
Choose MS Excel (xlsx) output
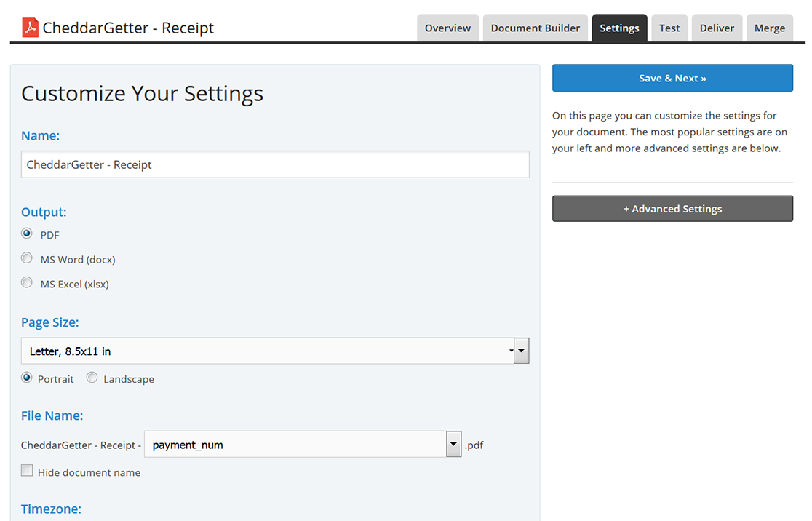click(27, 283)
